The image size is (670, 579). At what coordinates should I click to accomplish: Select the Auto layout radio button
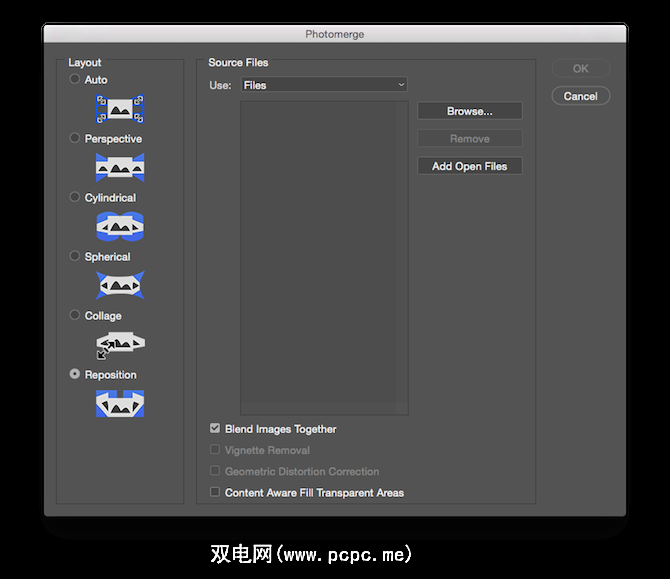tap(75, 79)
